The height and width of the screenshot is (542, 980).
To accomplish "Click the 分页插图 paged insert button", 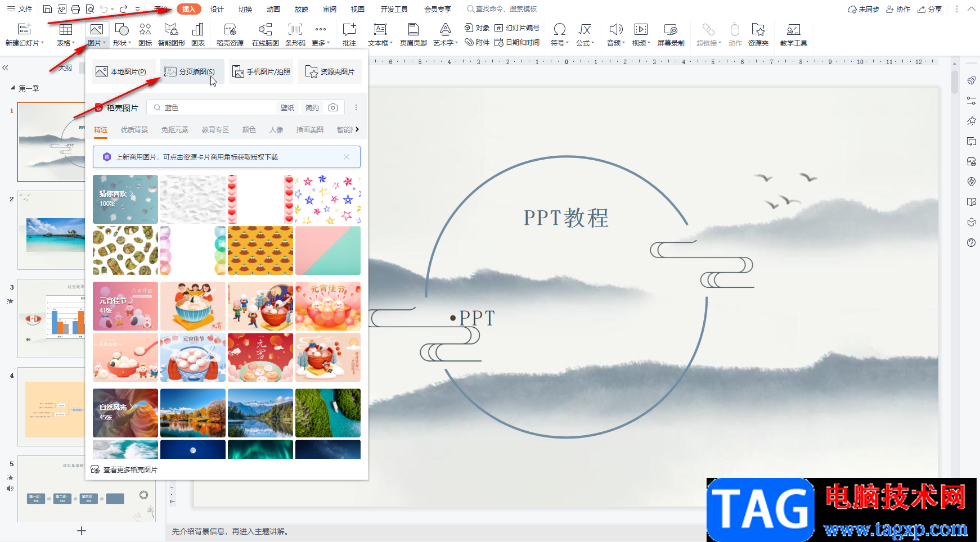I will [192, 71].
